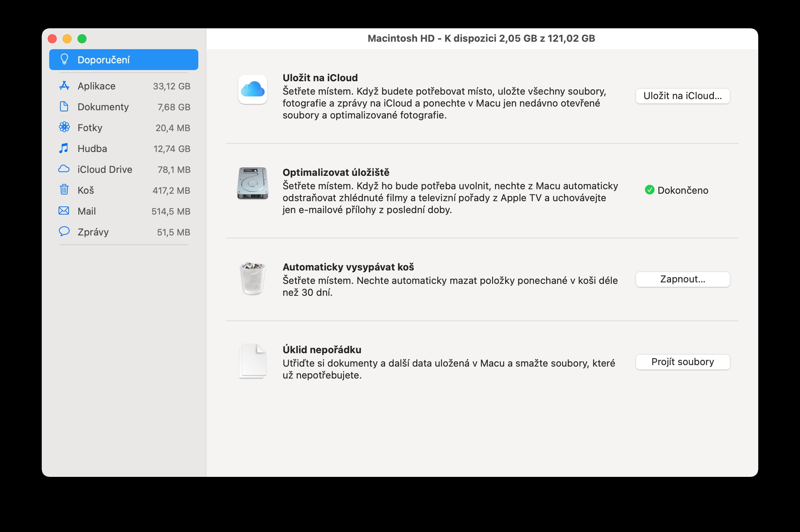Click the blank document Úklid nepořádku icon
800x532 pixels.
pyautogui.click(x=253, y=361)
